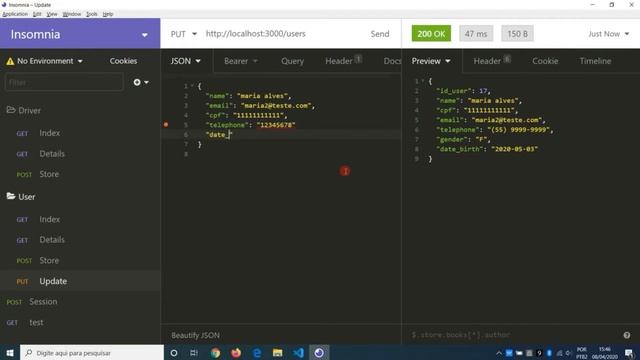The height and width of the screenshot is (360, 640).
Task: Open the Edit menu
Action: [37, 14]
